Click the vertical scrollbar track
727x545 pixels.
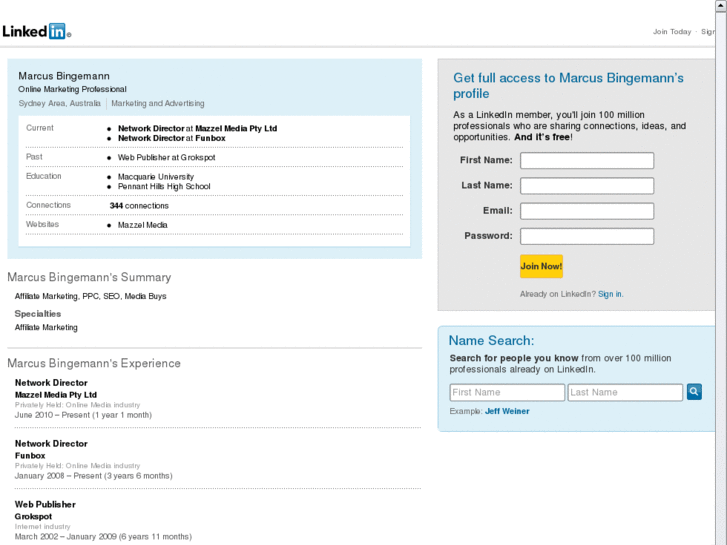pos(721,278)
